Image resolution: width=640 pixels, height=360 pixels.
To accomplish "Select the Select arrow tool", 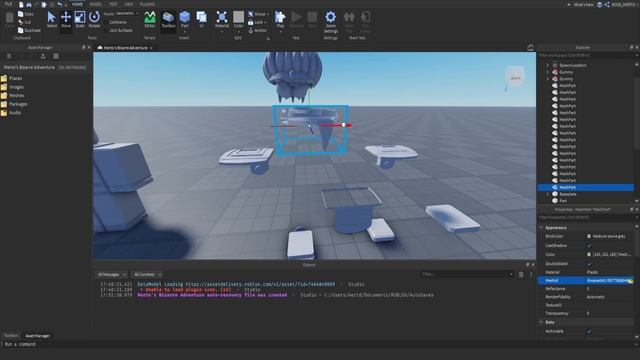I will (51, 20).
